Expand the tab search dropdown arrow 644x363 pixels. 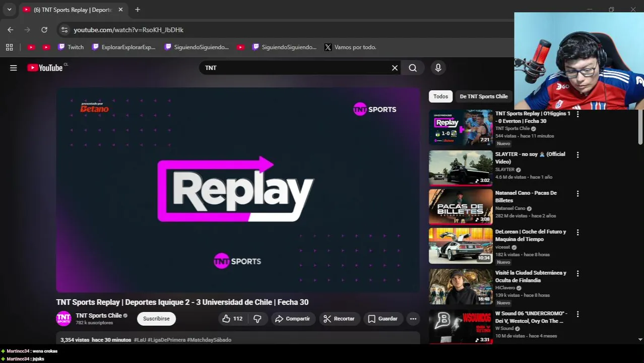tap(9, 10)
